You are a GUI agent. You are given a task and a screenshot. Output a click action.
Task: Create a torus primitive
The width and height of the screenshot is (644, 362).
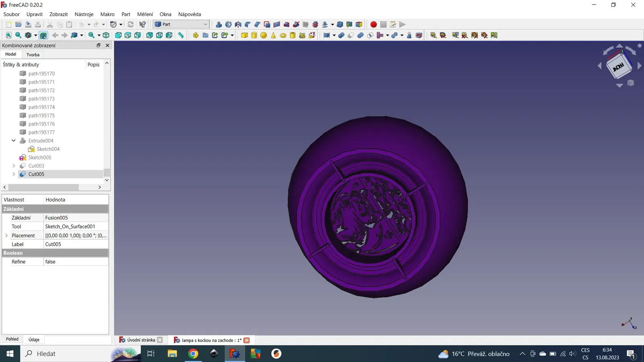283,35
